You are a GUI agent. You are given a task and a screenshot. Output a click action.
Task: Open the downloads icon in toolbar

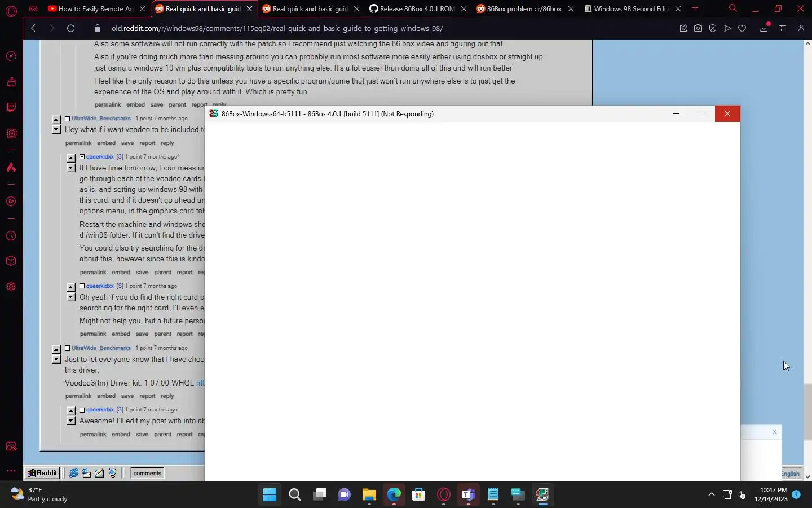[764, 28]
